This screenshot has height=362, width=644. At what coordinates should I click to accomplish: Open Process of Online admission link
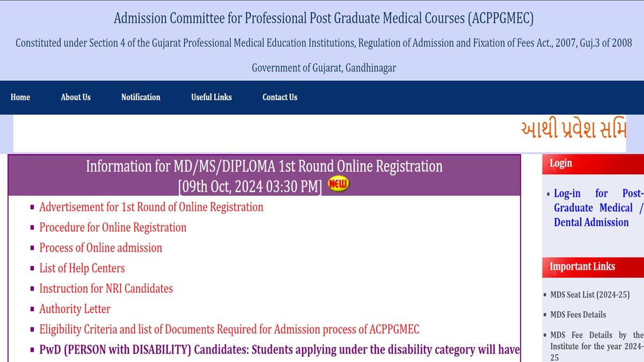point(100,248)
